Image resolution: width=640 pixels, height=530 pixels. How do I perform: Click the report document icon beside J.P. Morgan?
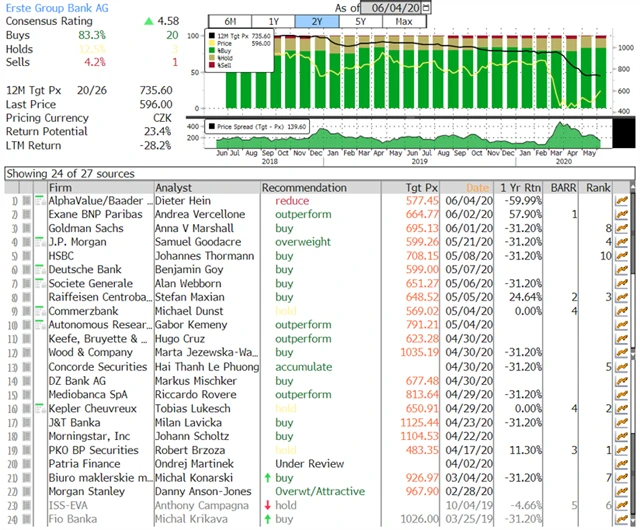click(x=40, y=242)
